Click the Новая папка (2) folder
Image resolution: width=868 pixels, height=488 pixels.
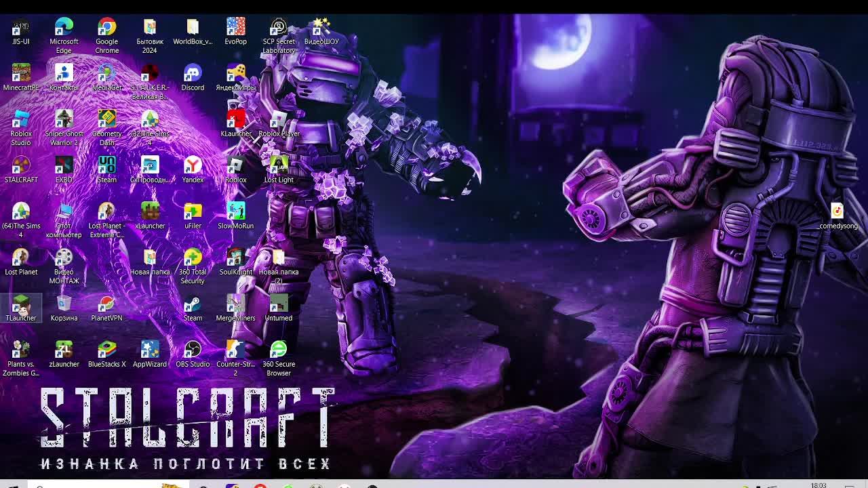point(279,266)
